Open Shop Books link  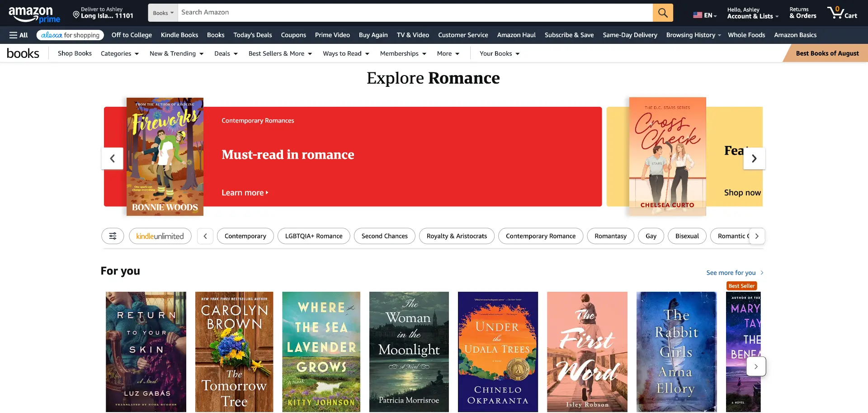[x=75, y=53]
